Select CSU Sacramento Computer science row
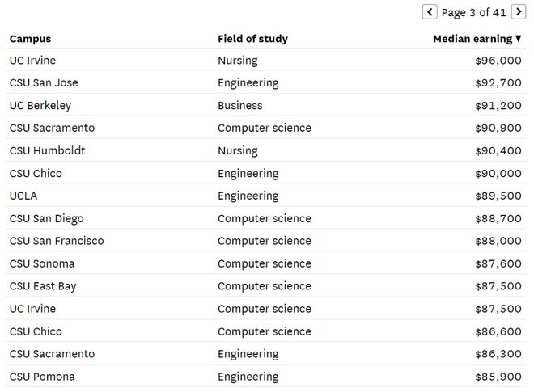Image resolution: width=534 pixels, height=392 pixels. tap(265, 128)
